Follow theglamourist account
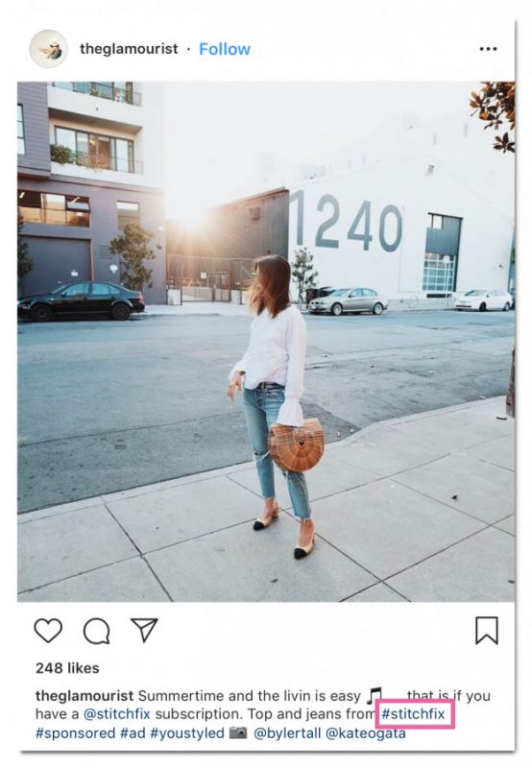532x768 pixels. coord(225,49)
